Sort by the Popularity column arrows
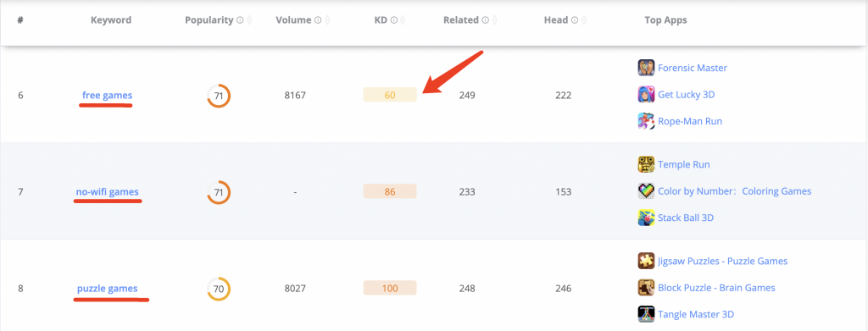868x331 pixels. 249,20
